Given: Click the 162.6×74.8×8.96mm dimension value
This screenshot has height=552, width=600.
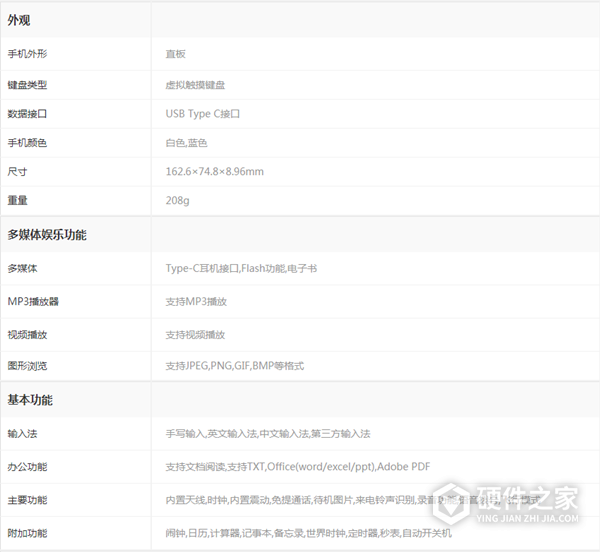Looking at the screenshot, I should click(x=215, y=171).
